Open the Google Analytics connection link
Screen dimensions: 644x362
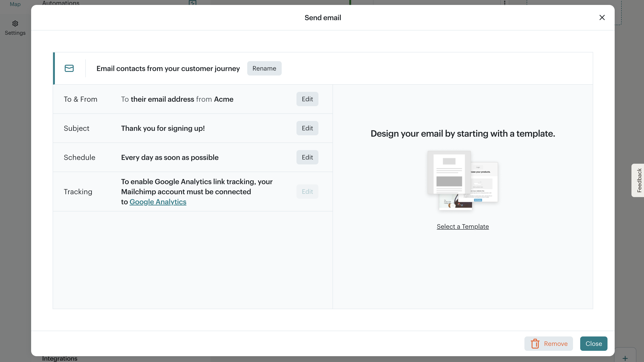coord(158,202)
